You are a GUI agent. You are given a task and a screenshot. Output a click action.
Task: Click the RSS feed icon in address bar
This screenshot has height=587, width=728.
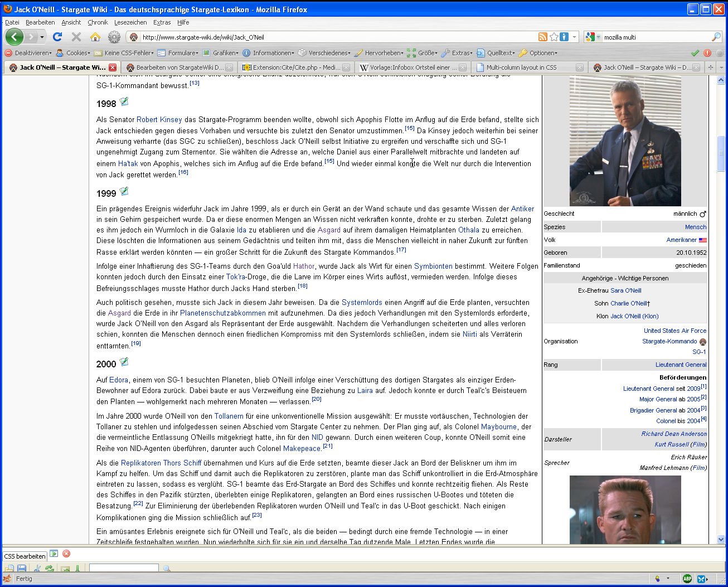(x=542, y=37)
